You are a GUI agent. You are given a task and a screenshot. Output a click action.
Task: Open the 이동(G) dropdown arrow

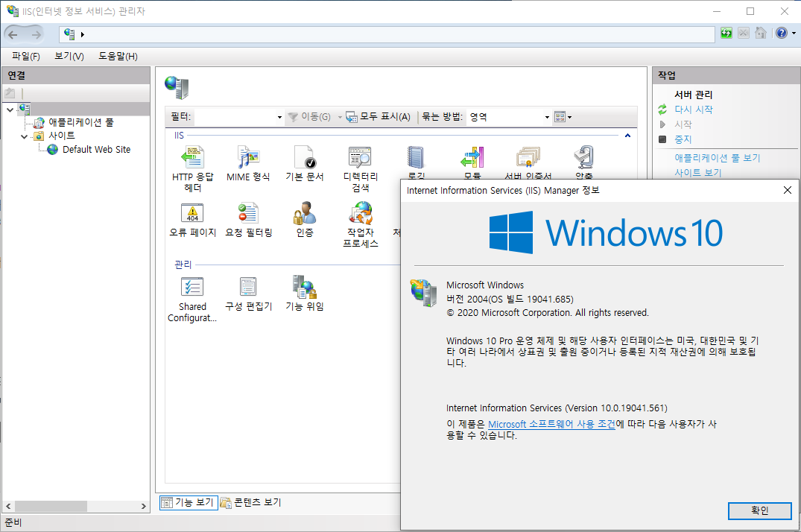coord(340,117)
